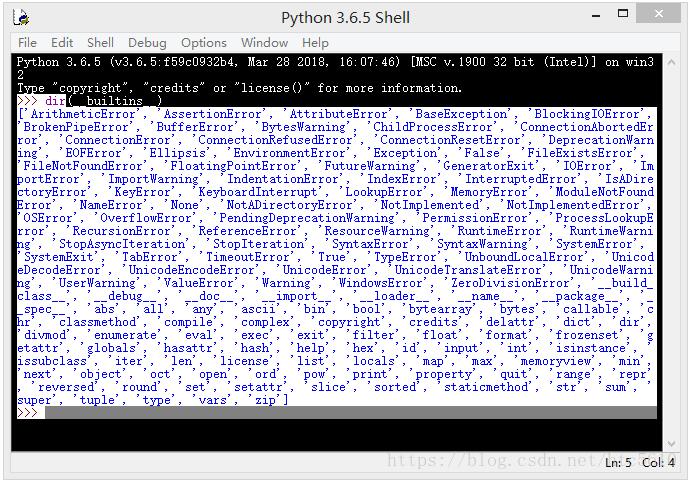
Task: Click the IDLE Python icon in title bar
Action: coord(21,18)
